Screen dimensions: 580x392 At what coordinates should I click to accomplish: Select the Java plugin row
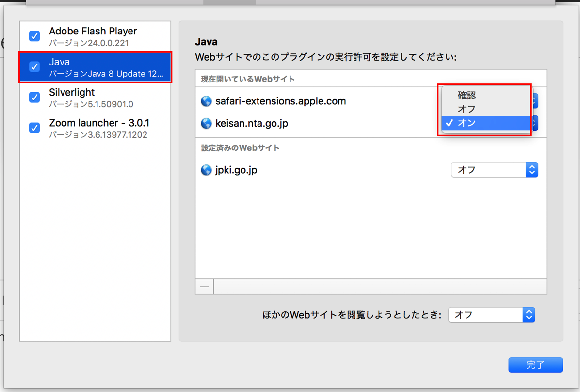point(95,67)
